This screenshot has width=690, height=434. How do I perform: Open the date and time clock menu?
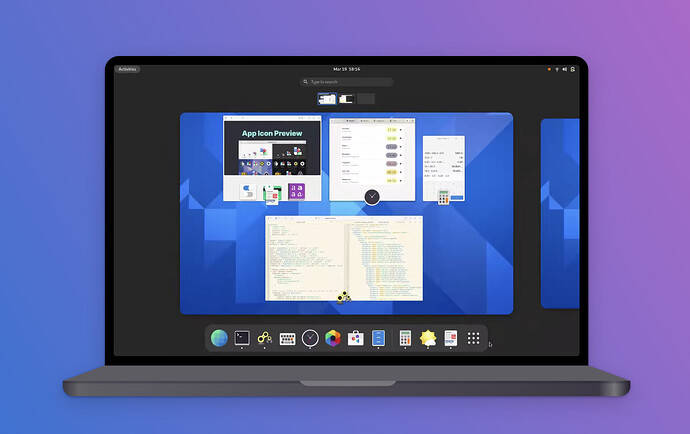(x=347, y=69)
